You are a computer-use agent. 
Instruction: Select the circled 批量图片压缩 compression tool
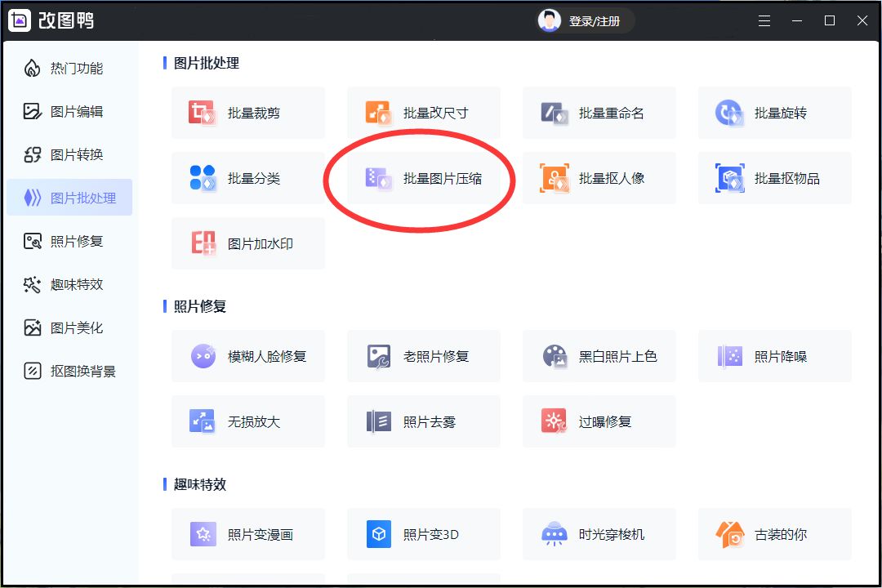423,178
